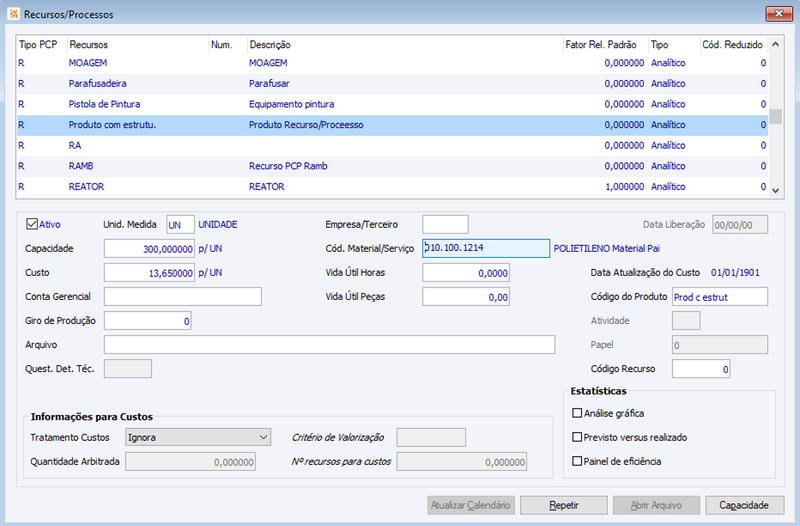The image size is (800, 526).
Task: Check Previsto versus realizado option
Action: coord(577,437)
